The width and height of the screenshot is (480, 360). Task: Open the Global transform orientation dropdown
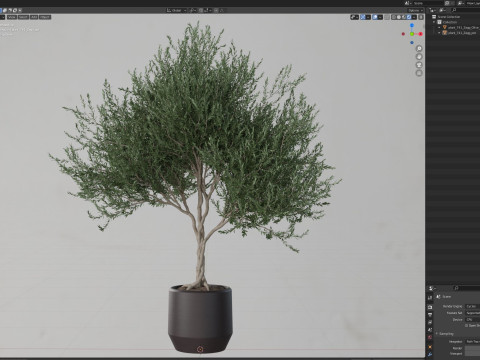click(176, 10)
